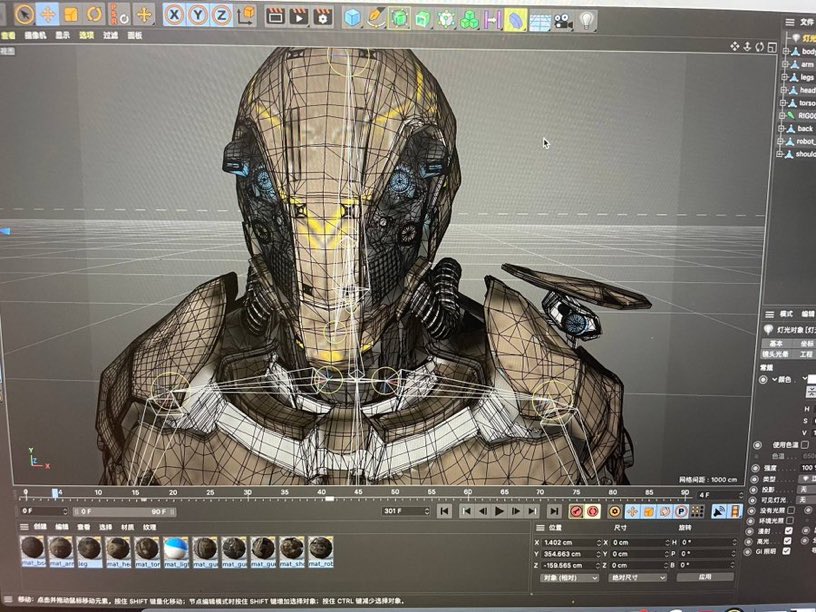This screenshot has width=816, height=612.
Task: Add a Camera object
Action: 563,21
